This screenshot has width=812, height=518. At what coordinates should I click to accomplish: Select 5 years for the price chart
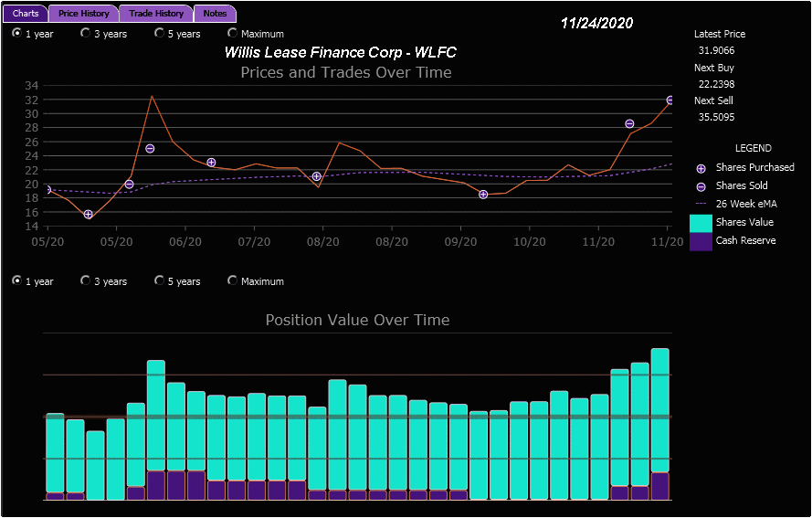click(160, 34)
